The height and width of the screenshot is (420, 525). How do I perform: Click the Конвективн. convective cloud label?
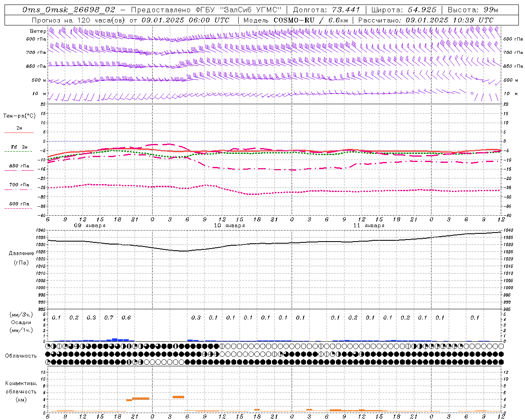pyautogui.click(x=21, y=383)
